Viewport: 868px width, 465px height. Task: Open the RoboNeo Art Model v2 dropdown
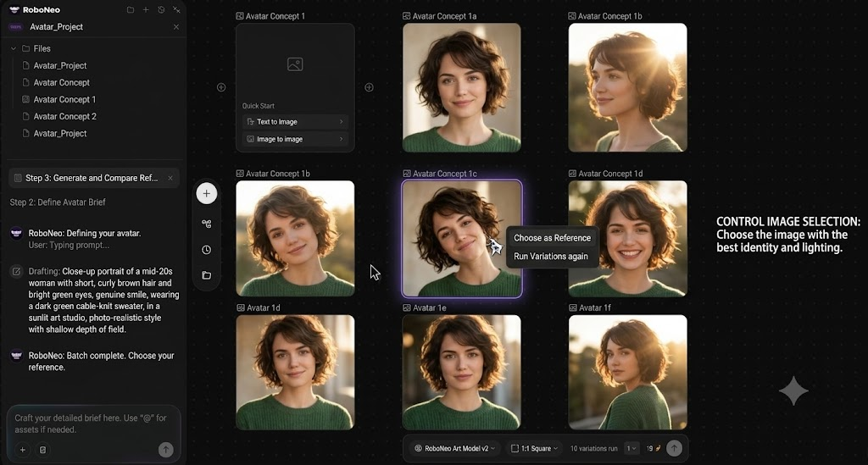455,448
